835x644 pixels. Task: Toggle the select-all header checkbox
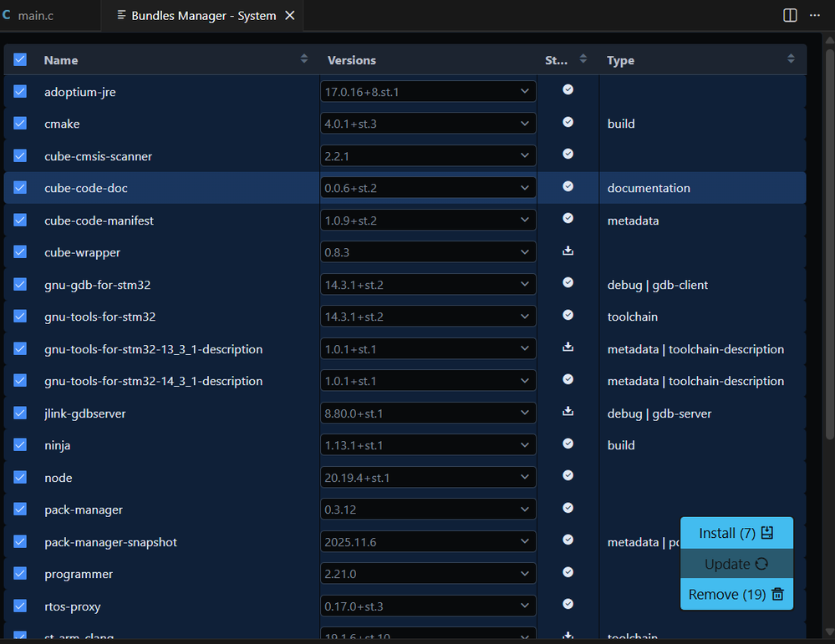(x=20, y=59)
